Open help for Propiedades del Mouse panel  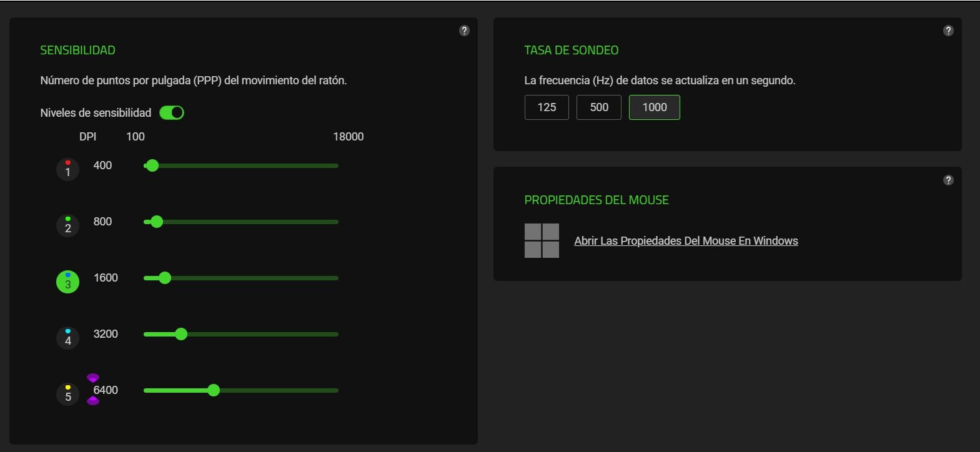[x=948, y=180]
